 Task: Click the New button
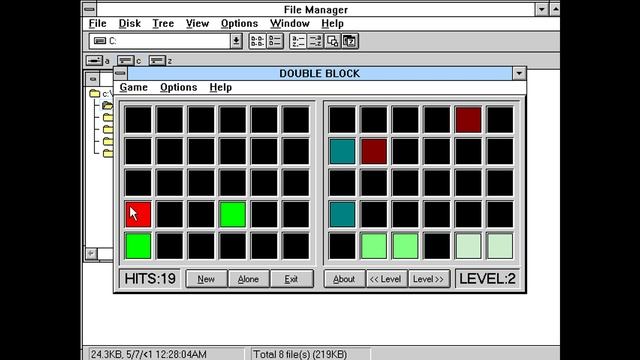pyautogui.click(x=206, y=279)
